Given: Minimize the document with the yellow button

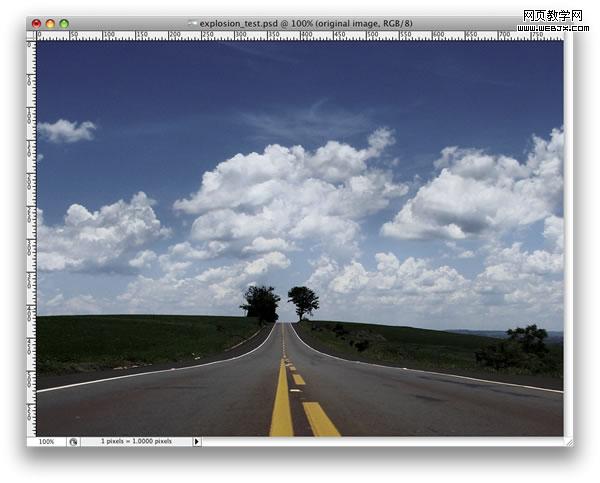Looking at the screenshot, I should coord(50,24).
